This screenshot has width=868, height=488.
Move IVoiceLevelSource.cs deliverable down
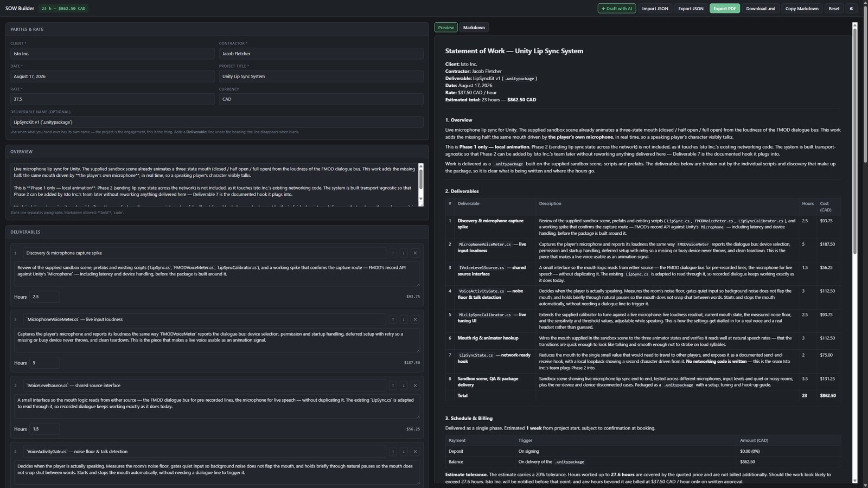coord(404,386)
